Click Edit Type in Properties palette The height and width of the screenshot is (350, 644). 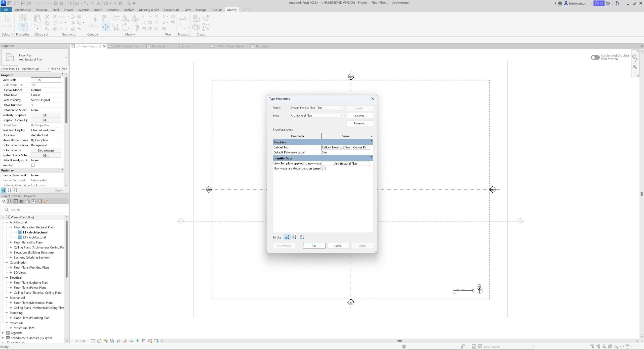[59, 69]
